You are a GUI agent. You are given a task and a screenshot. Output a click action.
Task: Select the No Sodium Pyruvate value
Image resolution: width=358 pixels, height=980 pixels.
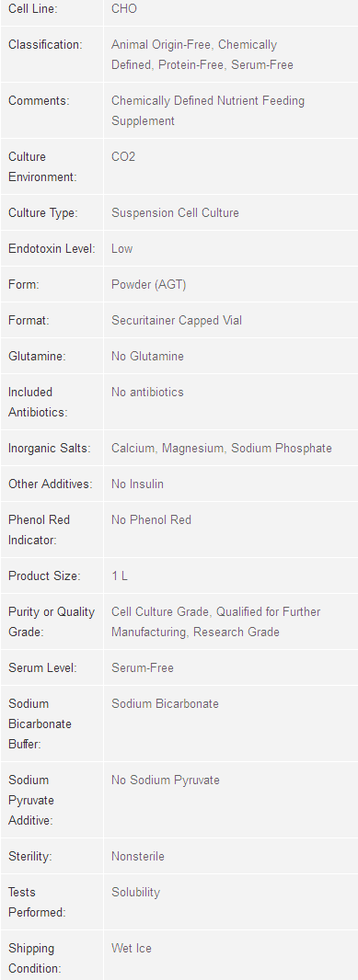tap(166, 780)
